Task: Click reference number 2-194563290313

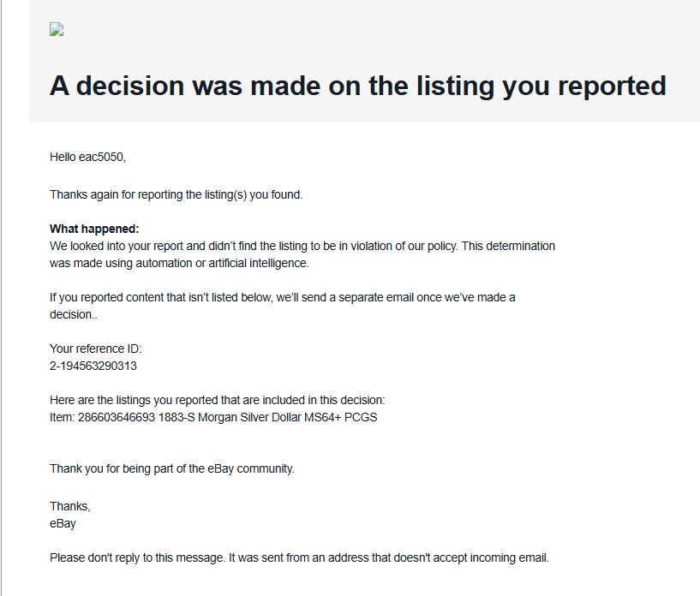Action: point(93,366)
